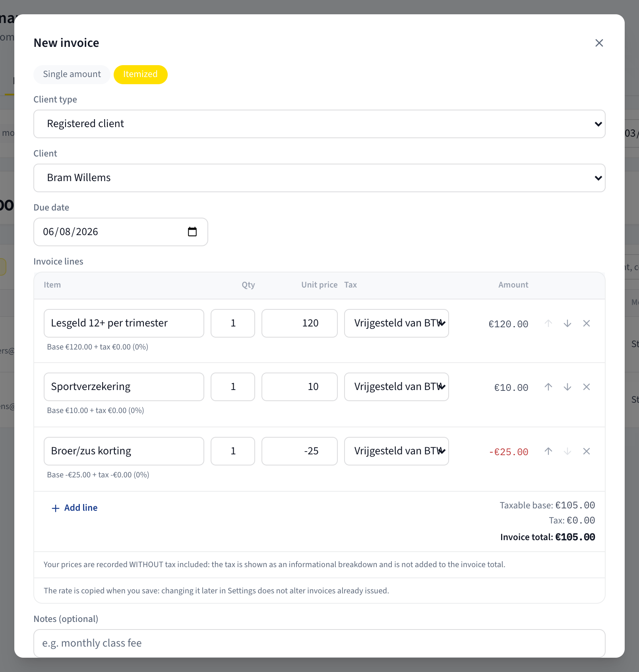Click the Tax: €0.00 summary text
639x672 pixels.
click(x=572, y=521)
